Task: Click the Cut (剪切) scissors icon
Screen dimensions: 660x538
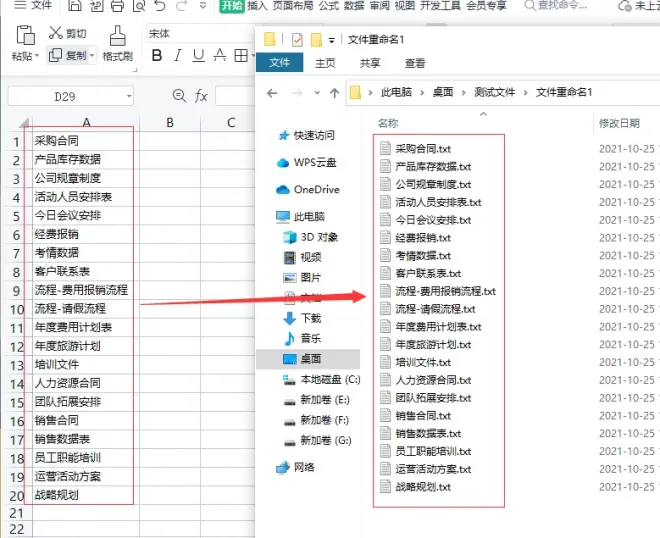Action: (x=55, y=34)
